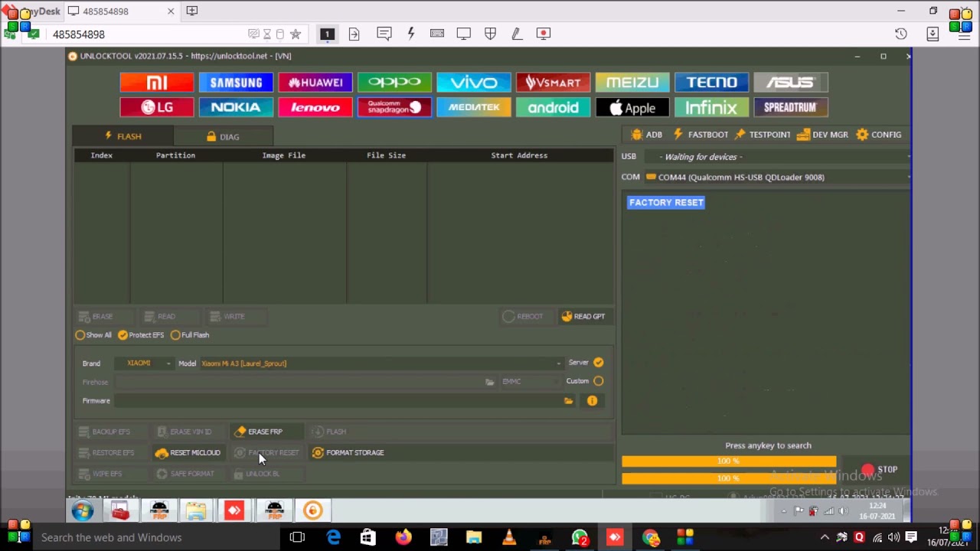Open AnyDesk whiteboard pen icon

click(x=517, y=34)
